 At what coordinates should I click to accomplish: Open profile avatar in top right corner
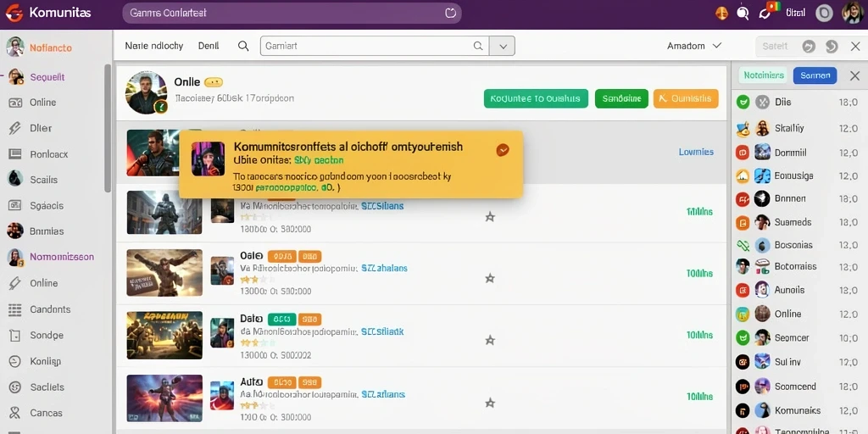(x=853, y=13)
